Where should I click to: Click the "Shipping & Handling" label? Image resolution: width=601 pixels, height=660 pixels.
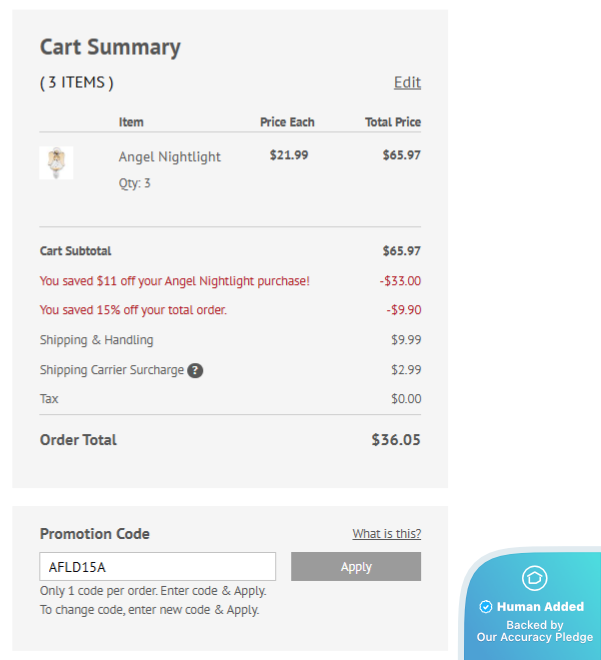(x=96, y=340)
